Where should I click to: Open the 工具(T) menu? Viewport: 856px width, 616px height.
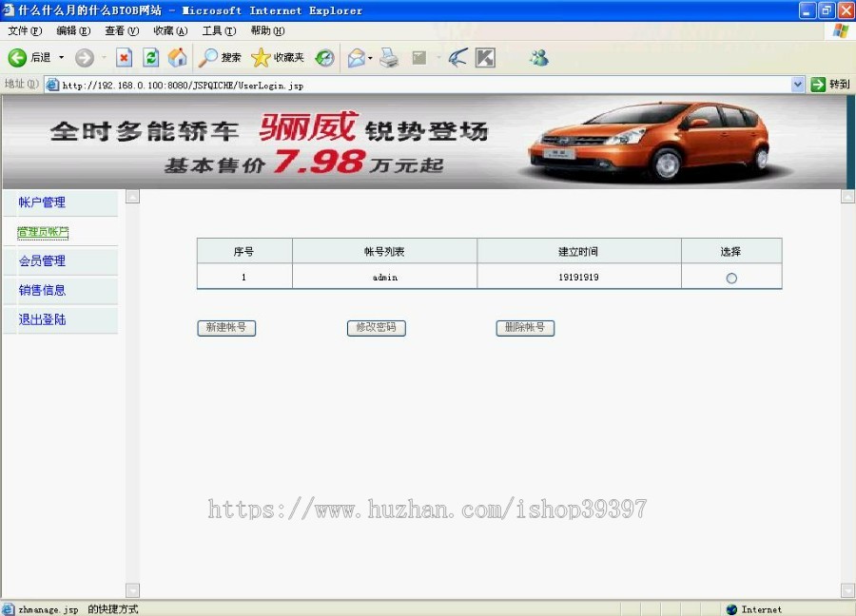pos(219,30)
